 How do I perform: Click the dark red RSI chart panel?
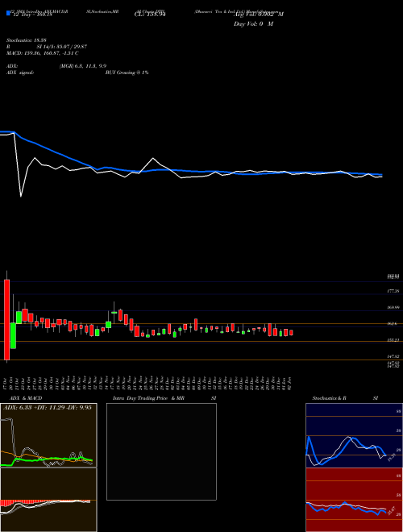[x=354, y=500]
